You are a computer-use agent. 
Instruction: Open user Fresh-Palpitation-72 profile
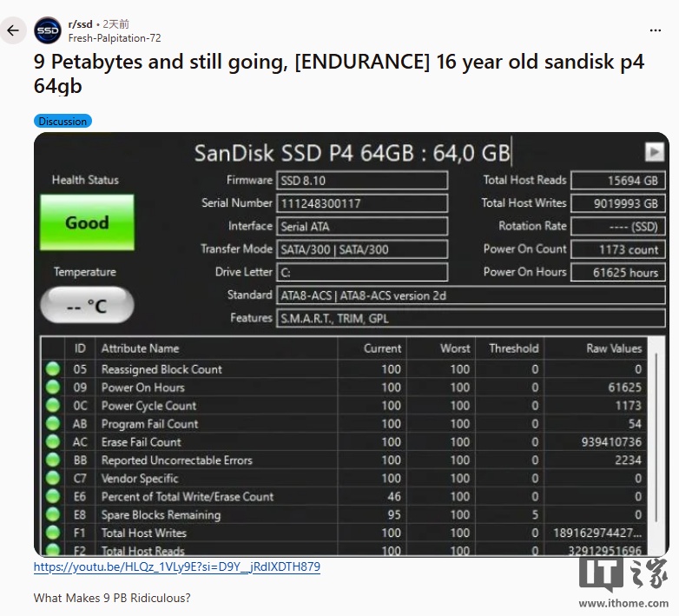pos(115,38)
